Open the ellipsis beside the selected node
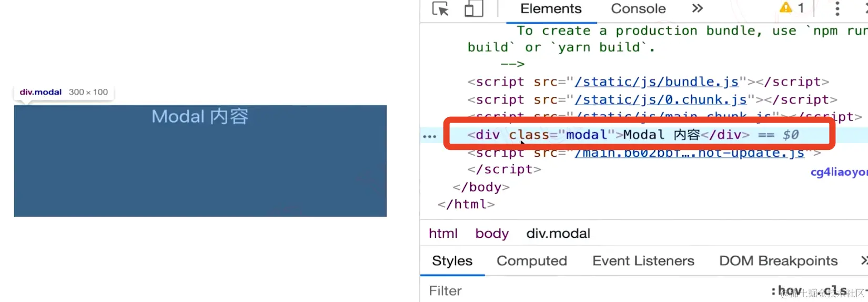The width and height of the screenshot is (868, 302). coord(430,136)
